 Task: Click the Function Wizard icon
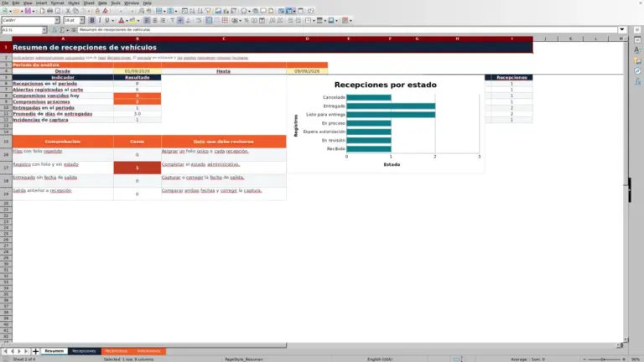[55, 30]
